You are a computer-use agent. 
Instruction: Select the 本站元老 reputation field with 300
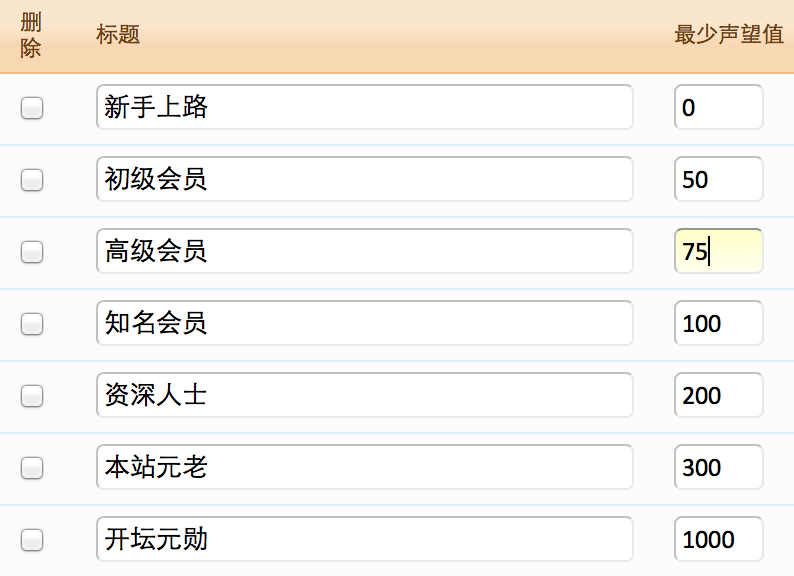(x=718, y=467)
